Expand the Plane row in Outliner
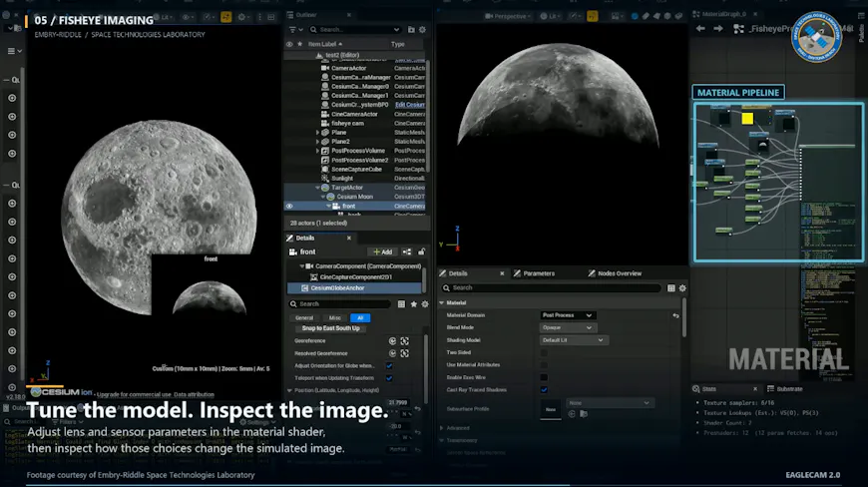The width and height of the screenshot is (868, 487). pyautogui.click(x=317, y=133)
